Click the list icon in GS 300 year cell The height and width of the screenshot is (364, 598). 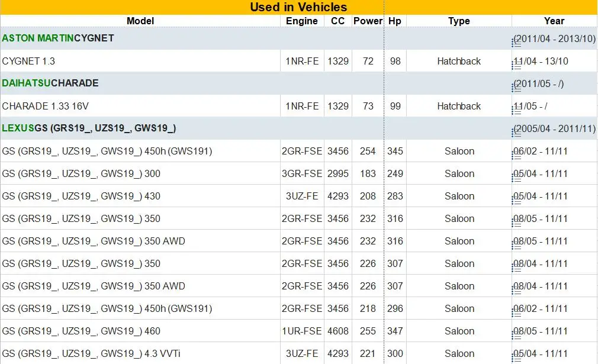point(516,179)
